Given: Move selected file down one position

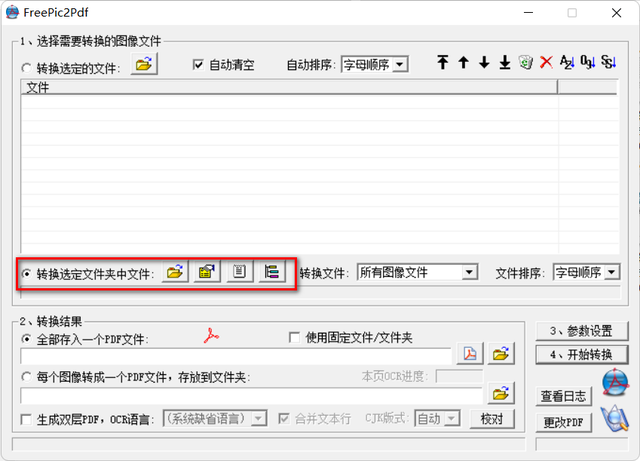Looking at the screenshot, I should (484, 62).
